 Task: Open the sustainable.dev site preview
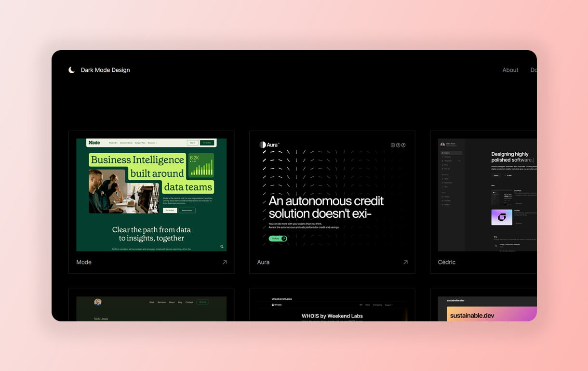(487, 309)
